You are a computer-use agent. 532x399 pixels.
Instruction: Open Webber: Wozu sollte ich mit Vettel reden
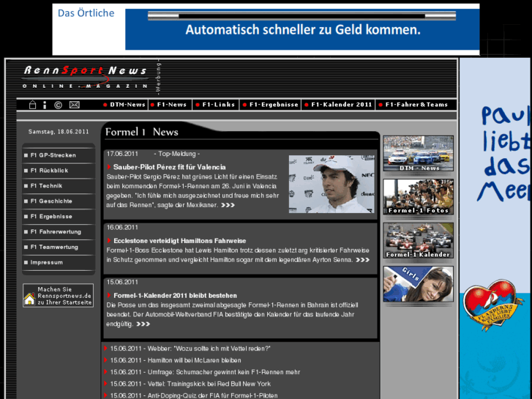(x=190, y=348)
